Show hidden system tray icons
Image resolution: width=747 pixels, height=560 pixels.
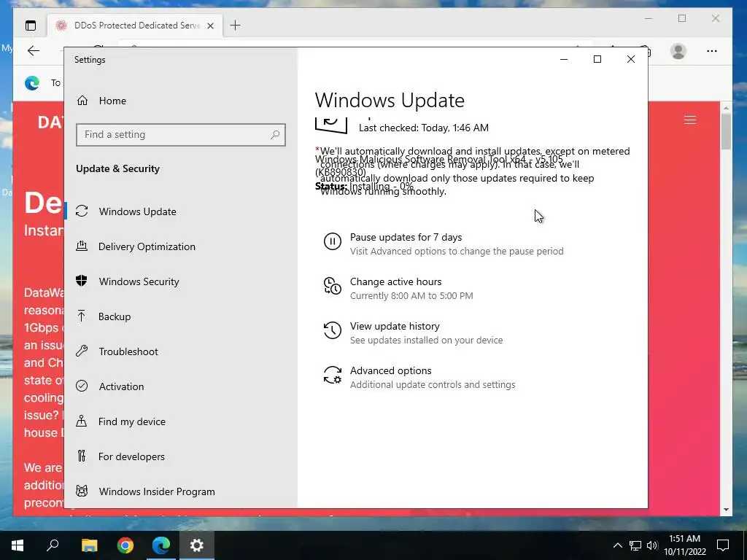(x=617, y=545)
